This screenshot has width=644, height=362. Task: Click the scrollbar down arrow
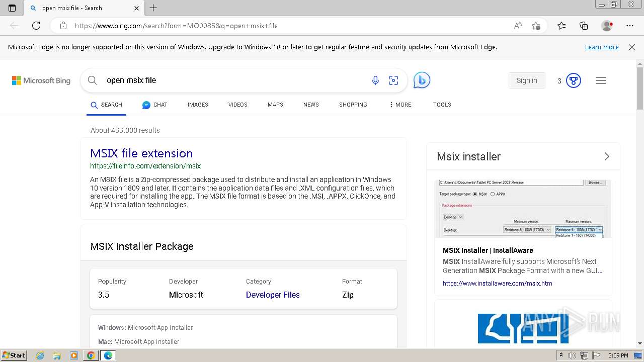click(x=640, y=343)
